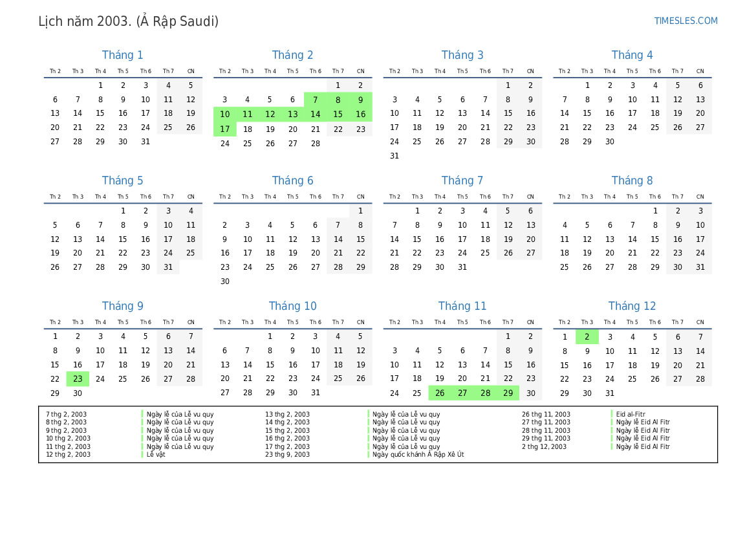The height and width of the screenshot is (535, 756).
Task: Select day 30 in Tháng 6
Action: [x=225, y=281]
